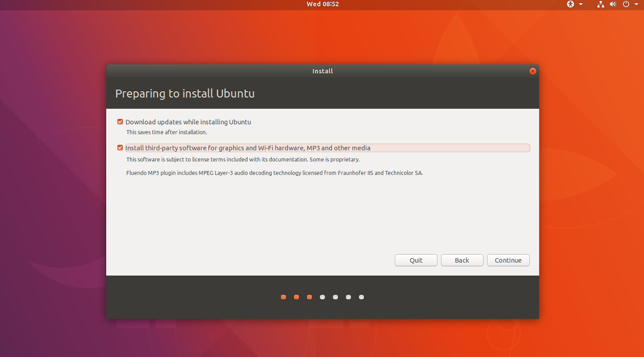Open the accessibility menu in the top bar
Viewport: 644px width, 357px height.
coord(570,4)
